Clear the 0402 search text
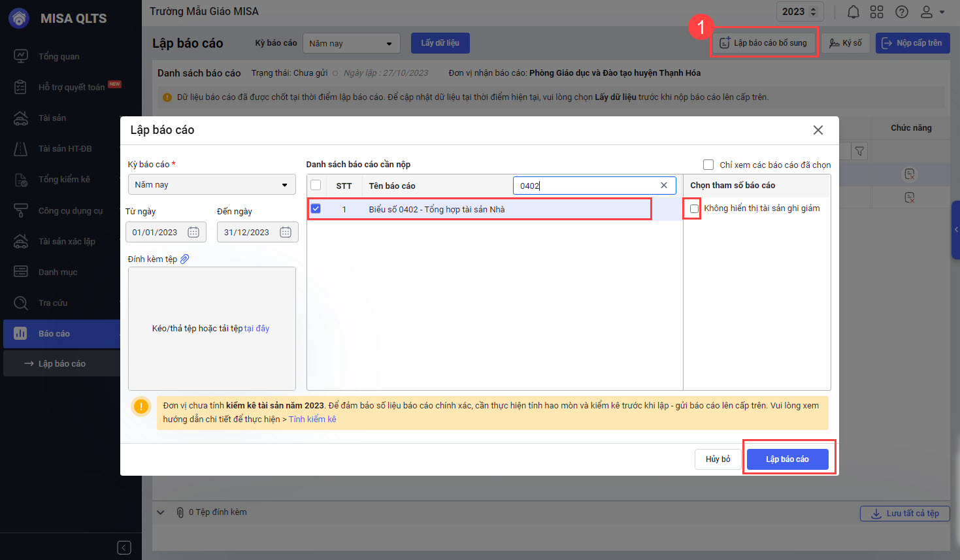 pyautogui.click(x=664, y=186)
